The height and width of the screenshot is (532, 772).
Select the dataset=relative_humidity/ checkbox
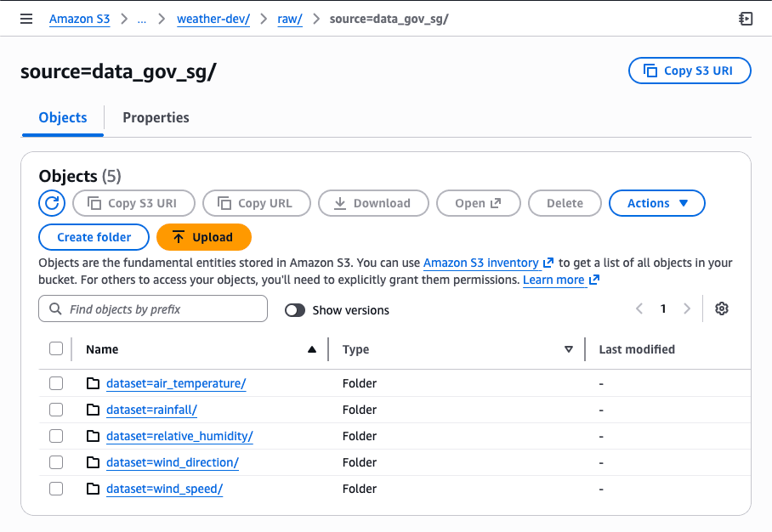click(56, 436)
